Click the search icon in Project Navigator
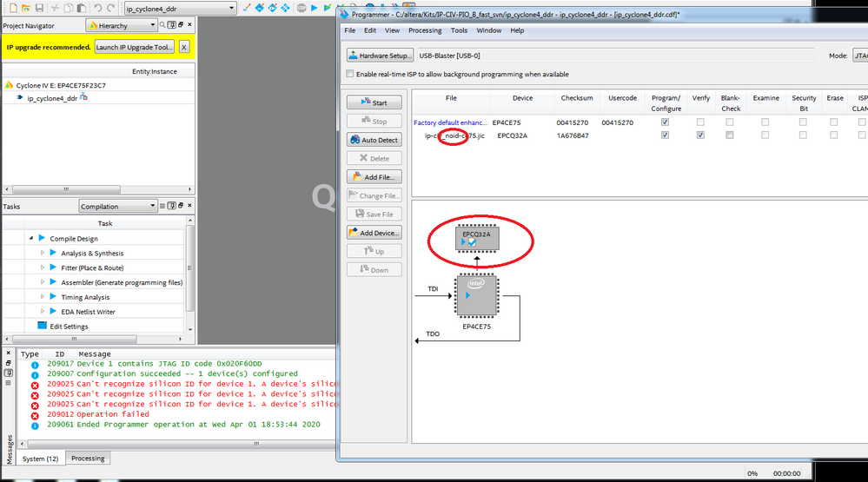The image size is (868, 482). tap(162, 26)
